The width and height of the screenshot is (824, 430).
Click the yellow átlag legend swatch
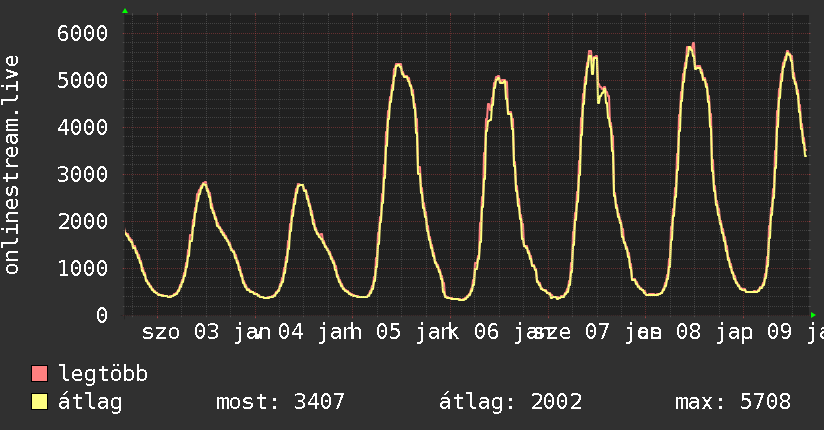point(39,401)
